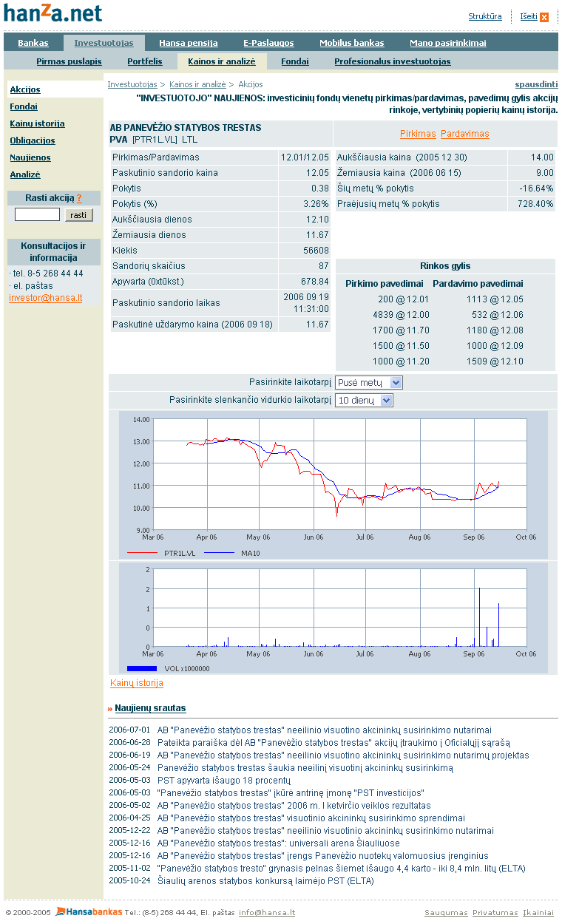Select the Kainos ir analizė subtab

click(x=222, y=61)
